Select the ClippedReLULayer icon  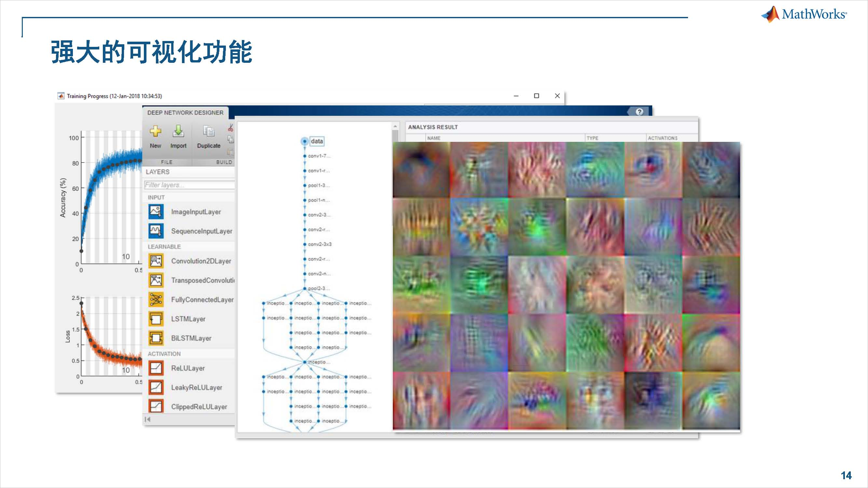tap(156, 406)
